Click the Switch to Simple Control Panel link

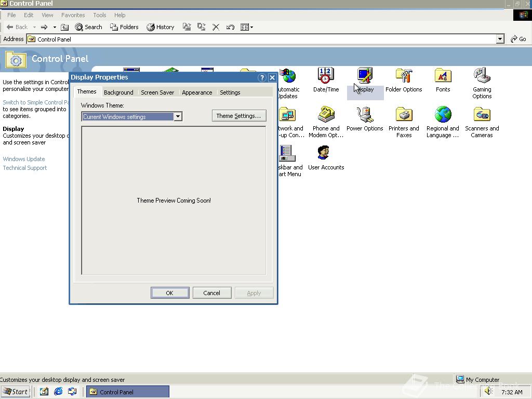(x=36, y=102)
